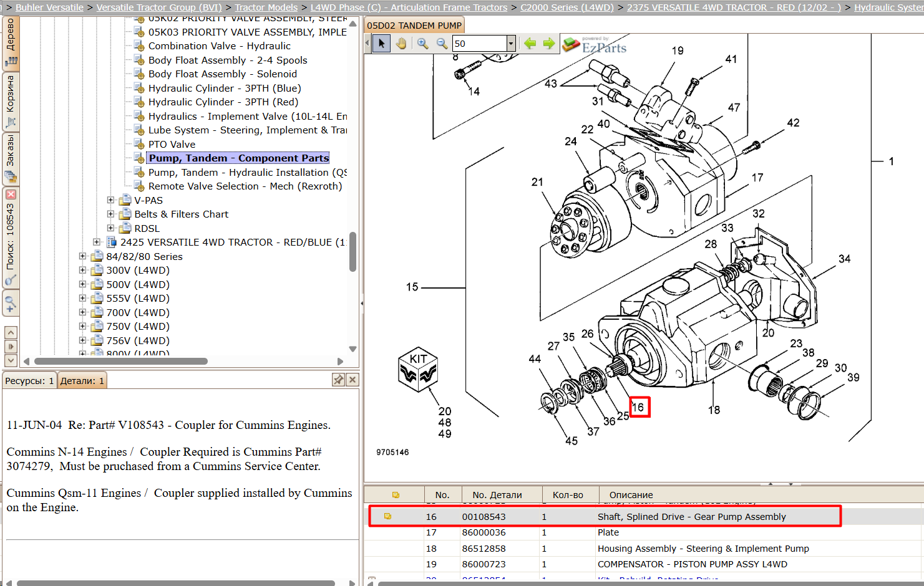This screenshot has width=924, height=586.
Task: Pin the notes panel with the pin icon
Action: click(338, 380)
